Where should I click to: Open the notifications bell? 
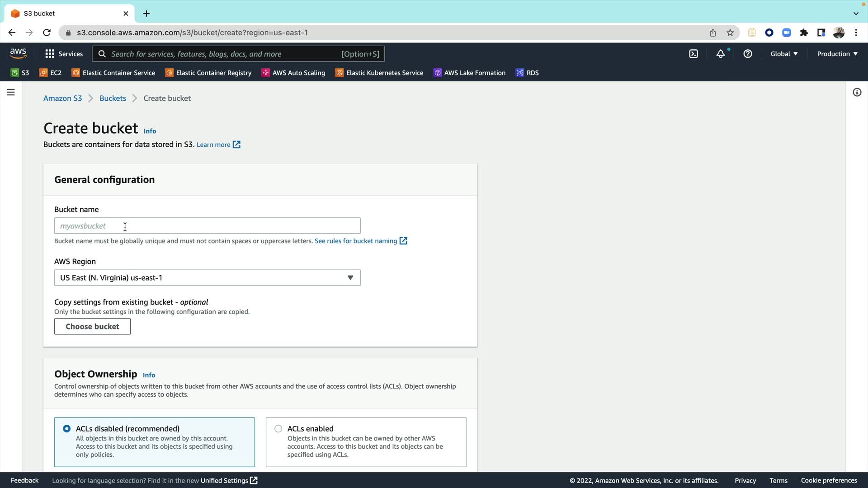pyautogui.click(x=721, y=54)
